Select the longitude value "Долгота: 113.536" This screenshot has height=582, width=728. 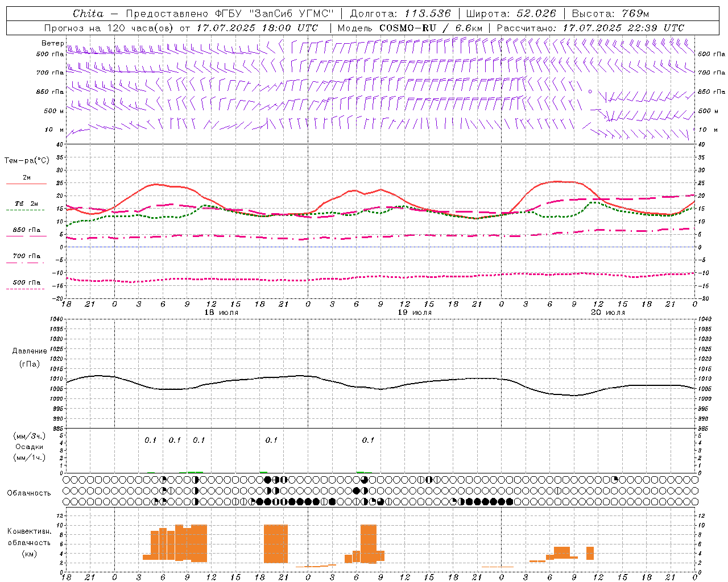coord(400,14)
